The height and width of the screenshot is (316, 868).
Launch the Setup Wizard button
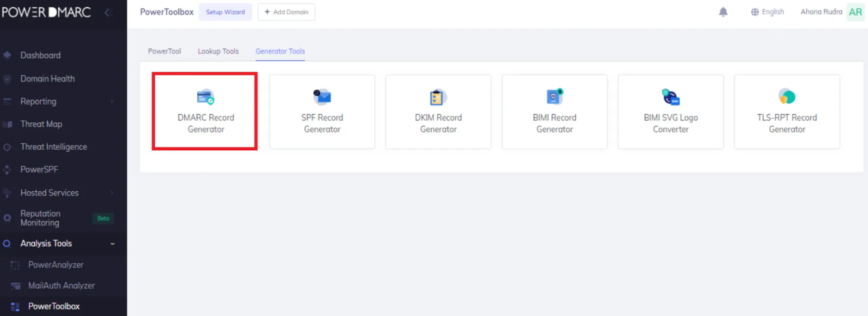225,12
